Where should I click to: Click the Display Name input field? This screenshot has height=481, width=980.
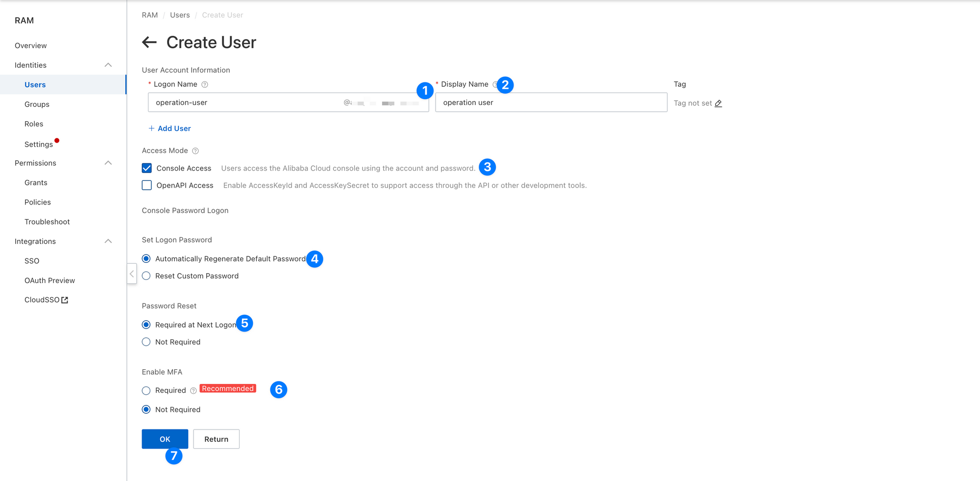(551, 102)
